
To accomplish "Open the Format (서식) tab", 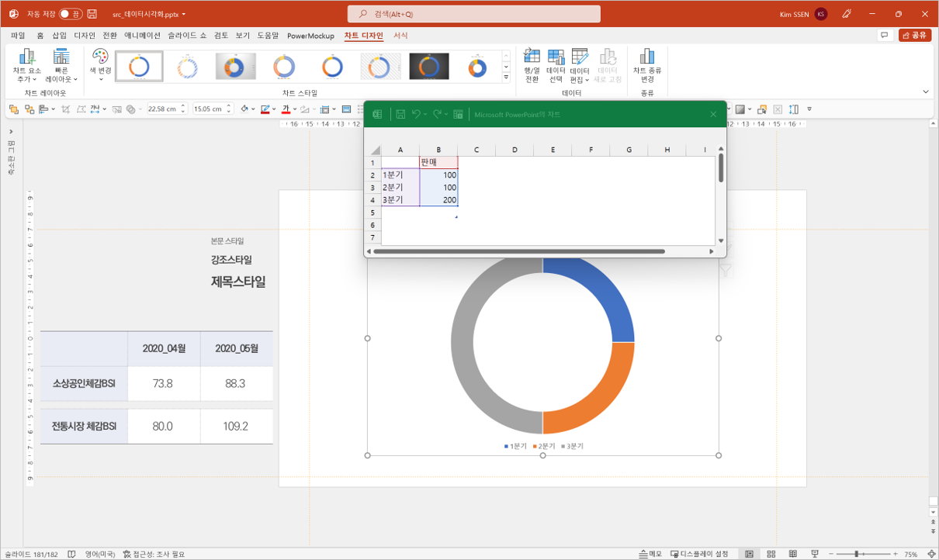I will point(400,36).
